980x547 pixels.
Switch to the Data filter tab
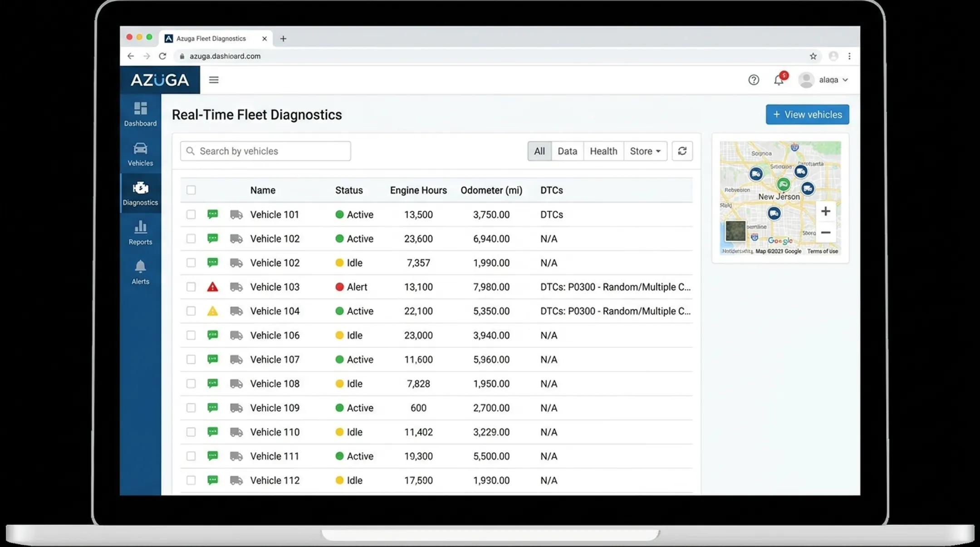click(x=567, y=151)
